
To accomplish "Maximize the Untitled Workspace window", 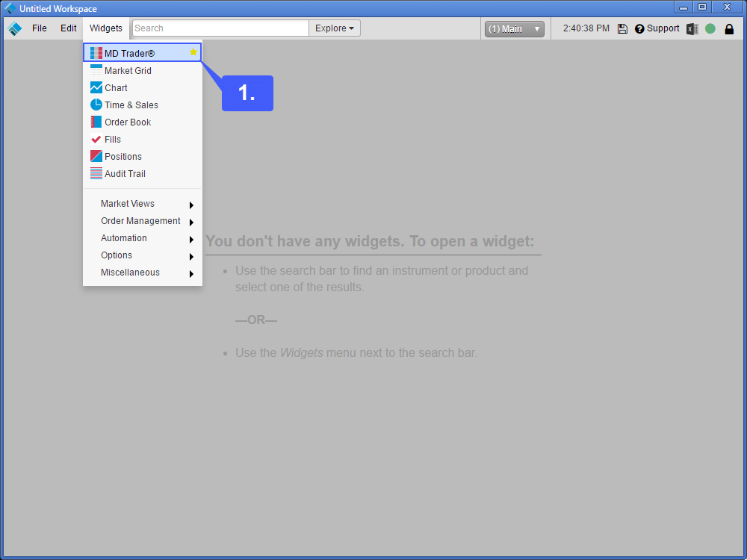I will click(x=701, y=7).
